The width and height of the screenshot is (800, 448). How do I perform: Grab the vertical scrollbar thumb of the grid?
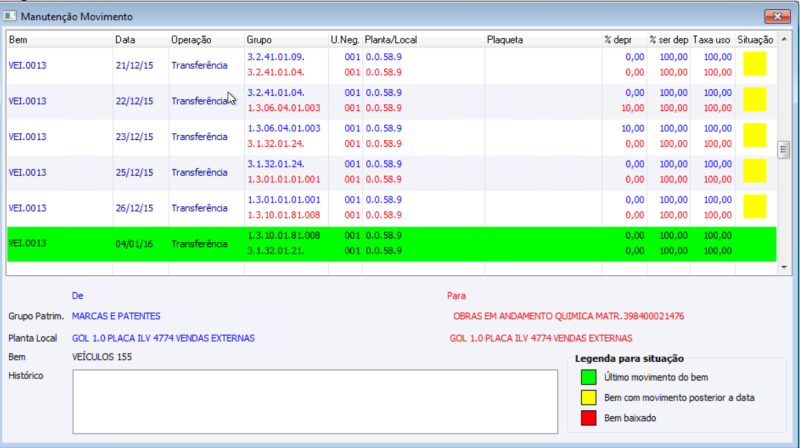click(x=783, y=150)
